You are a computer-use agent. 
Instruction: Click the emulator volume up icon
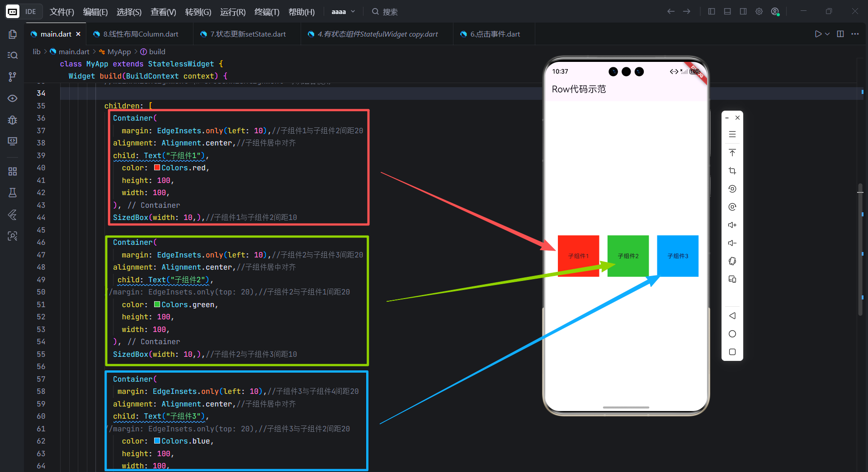point(732,225)
